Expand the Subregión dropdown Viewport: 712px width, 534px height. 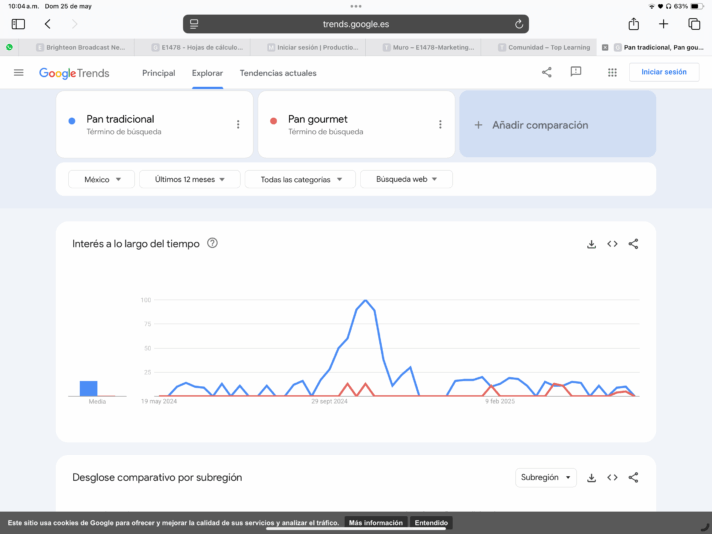(x=545, y=478)
